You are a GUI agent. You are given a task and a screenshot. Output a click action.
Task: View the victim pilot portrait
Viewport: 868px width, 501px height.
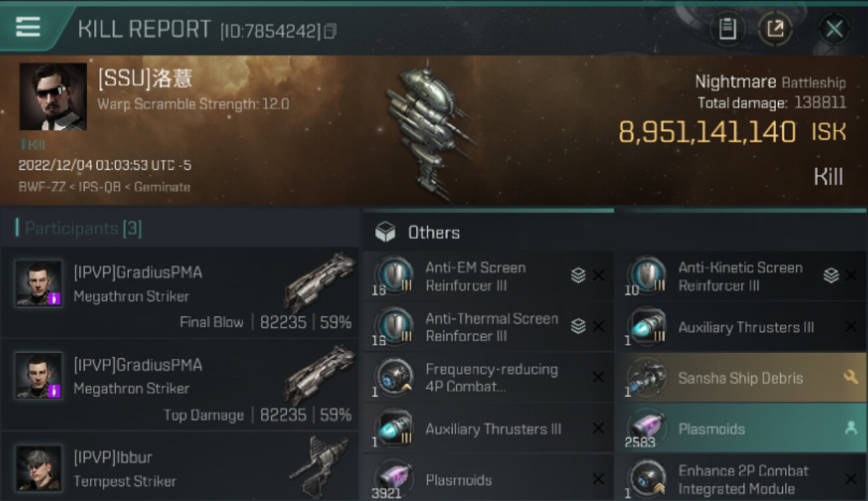click(x=53, y=96)
